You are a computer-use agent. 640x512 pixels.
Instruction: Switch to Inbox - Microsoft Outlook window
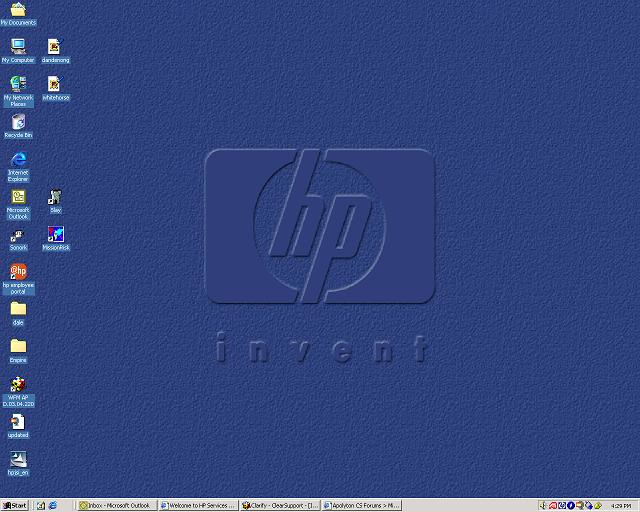coord(118,505)
